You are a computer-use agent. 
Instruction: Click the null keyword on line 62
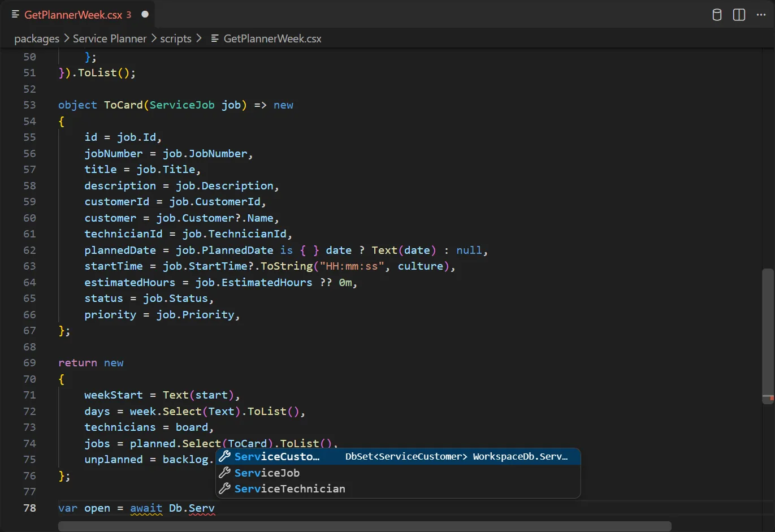tap(469, 250)
